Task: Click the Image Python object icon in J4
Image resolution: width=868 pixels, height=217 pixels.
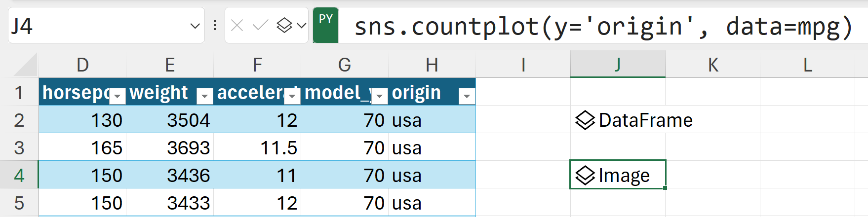Action: [585, 176]
